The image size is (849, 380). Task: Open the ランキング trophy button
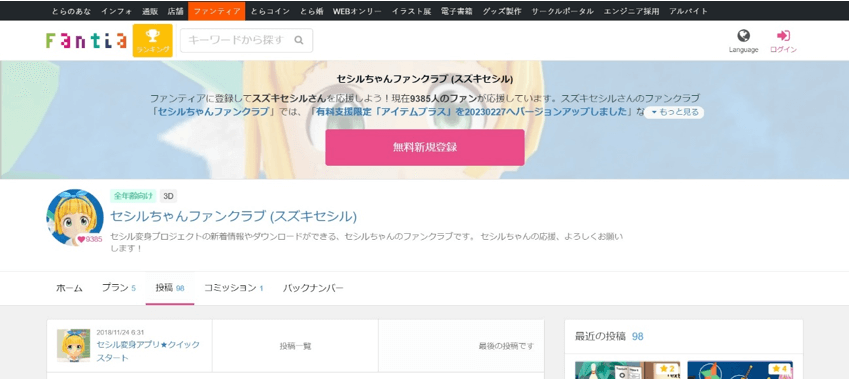tap(153, 41)
